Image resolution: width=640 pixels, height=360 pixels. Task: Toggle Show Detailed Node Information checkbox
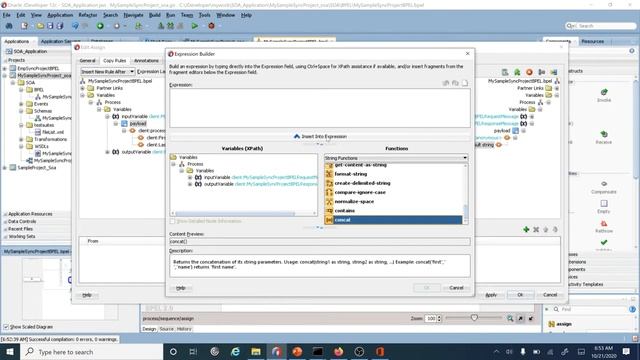point(173,221)
